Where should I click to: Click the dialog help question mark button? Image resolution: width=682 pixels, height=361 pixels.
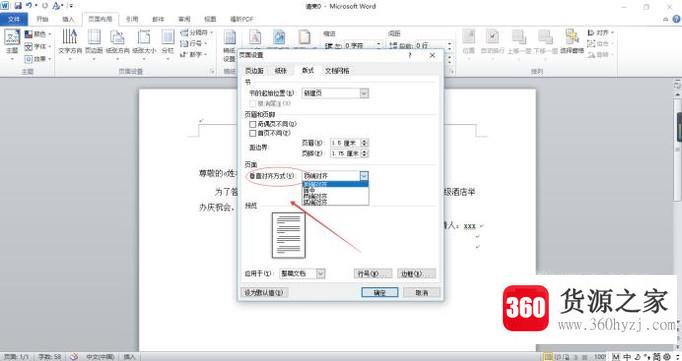coord(410,55)
